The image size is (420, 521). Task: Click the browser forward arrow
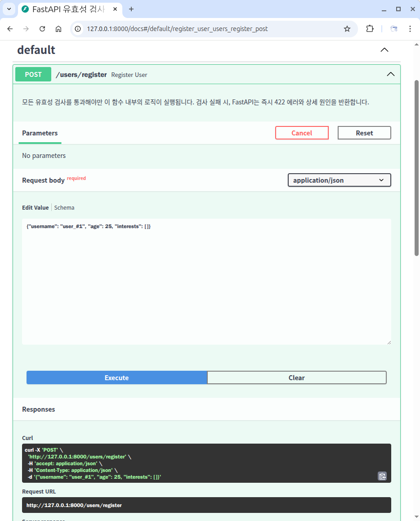coord(26,29)
